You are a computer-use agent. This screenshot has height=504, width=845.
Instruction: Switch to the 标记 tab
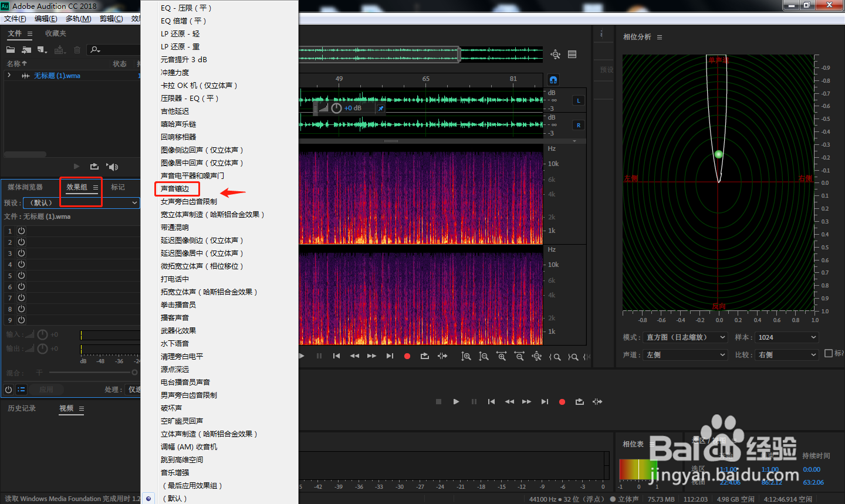118,187
